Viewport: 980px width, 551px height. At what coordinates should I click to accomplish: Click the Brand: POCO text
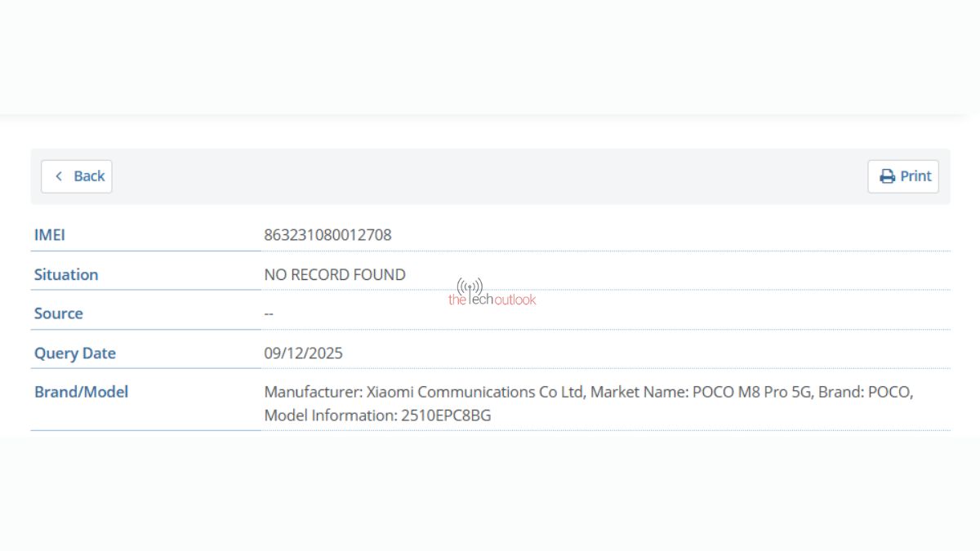(x=864, y=392)
